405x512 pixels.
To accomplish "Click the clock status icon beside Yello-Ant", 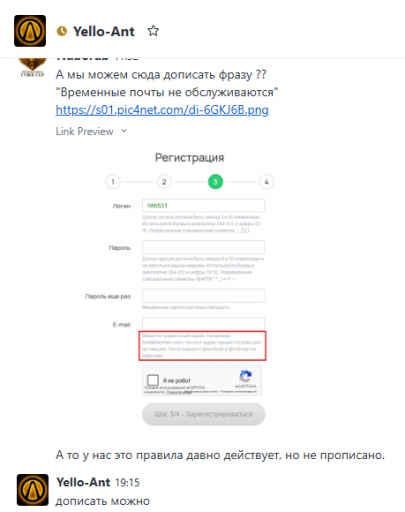I will pyautogui.click(x=62, y=31).
